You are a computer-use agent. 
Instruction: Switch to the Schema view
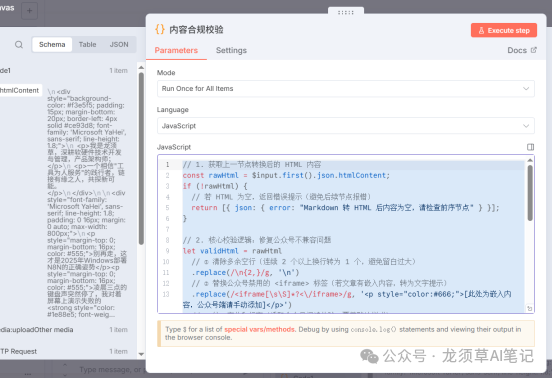pos(52,45)
